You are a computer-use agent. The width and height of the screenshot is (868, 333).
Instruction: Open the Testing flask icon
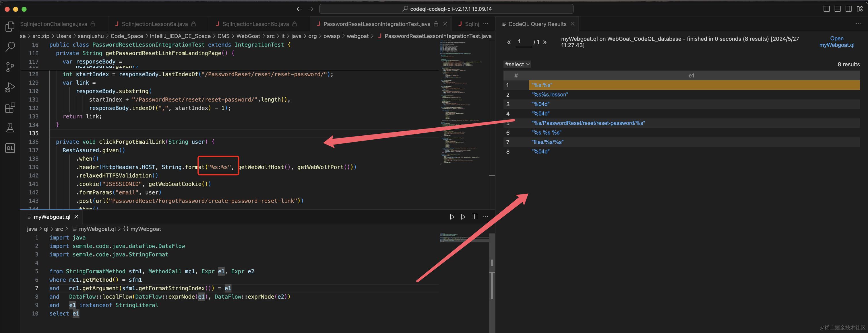point(10,128)
